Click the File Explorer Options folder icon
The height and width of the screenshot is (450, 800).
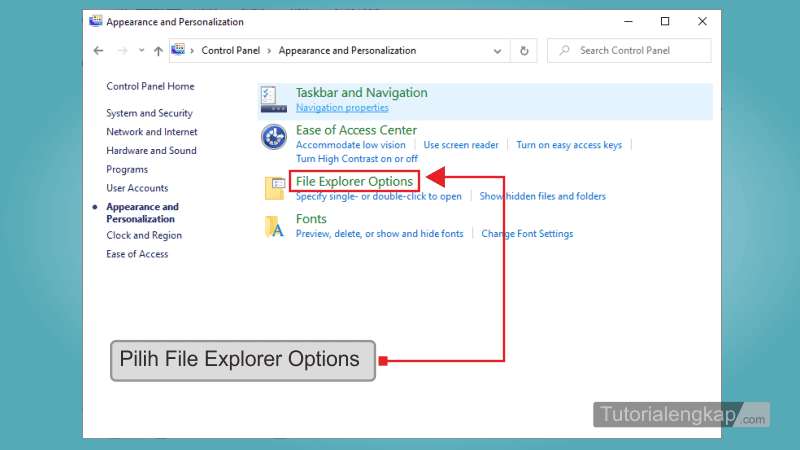coord(274,188)
